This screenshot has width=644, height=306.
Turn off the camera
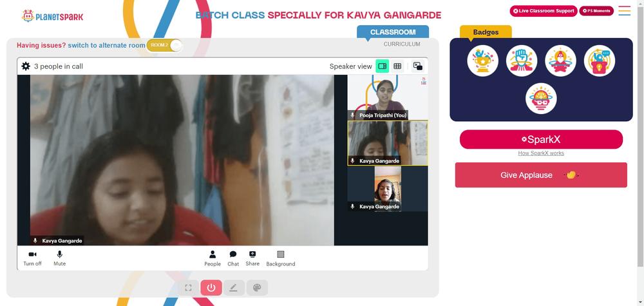[32, 258]
